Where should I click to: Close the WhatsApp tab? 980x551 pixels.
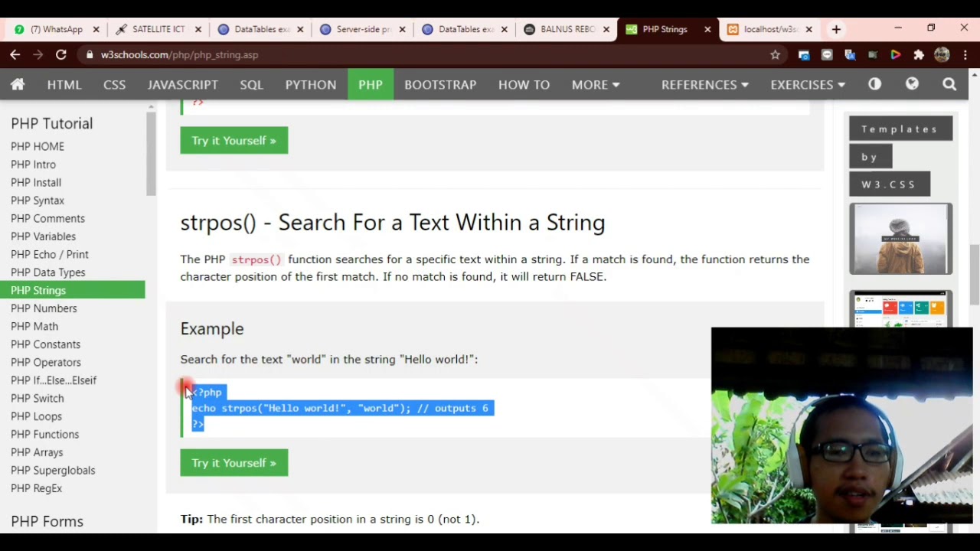96,29
